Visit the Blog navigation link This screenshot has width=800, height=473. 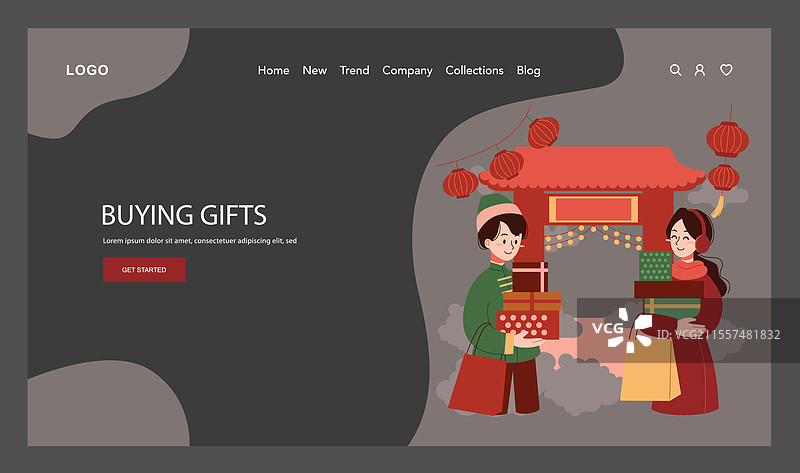point(529,71)
